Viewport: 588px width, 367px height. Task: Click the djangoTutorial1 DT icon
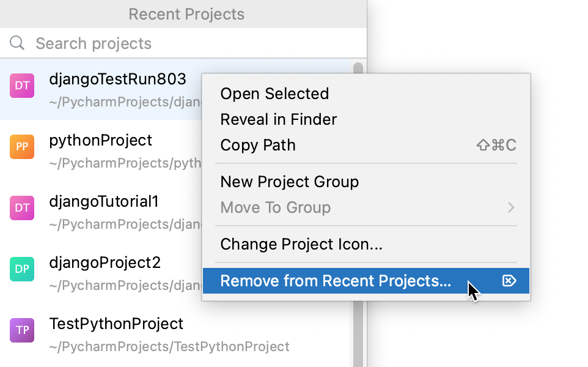pos(22,208)
